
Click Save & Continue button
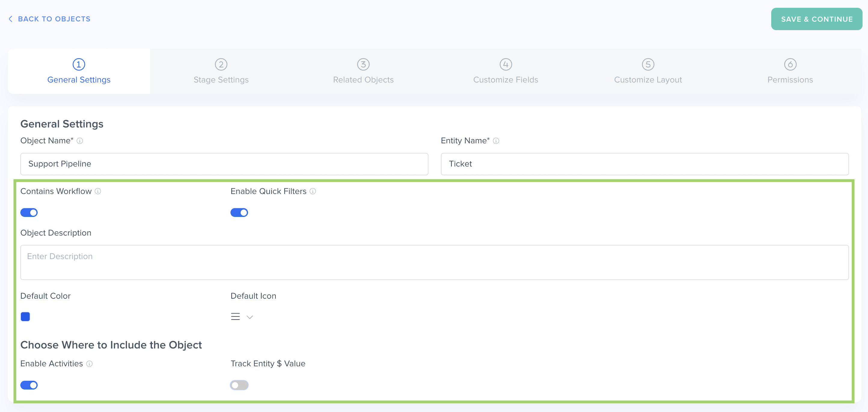tap(816, 19)
